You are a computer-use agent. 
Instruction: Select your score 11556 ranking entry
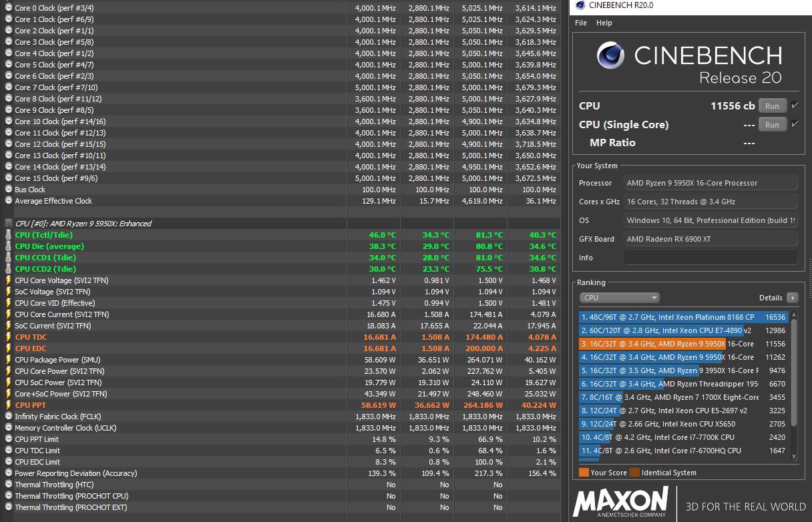pos(683,344)
